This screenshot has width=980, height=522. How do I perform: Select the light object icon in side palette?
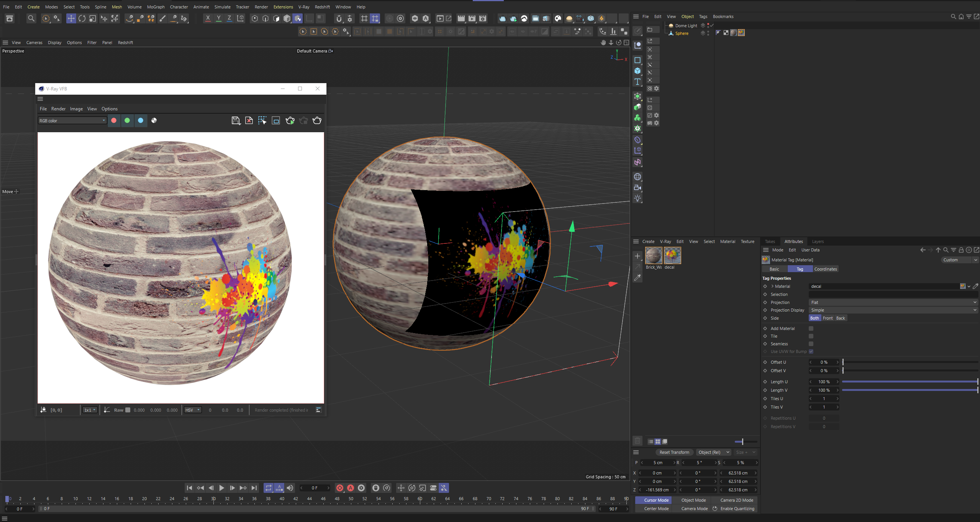coord(637,199)
